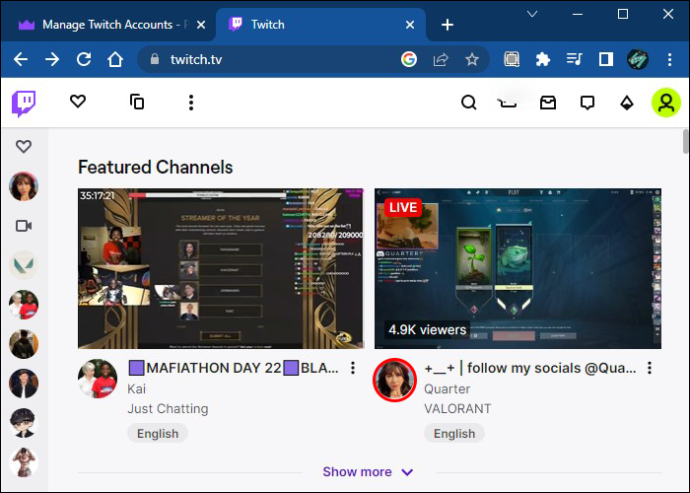690x493 pixels.
Task: Open the bottom sidebar channel avatar
Action: (x=24, y=462)
